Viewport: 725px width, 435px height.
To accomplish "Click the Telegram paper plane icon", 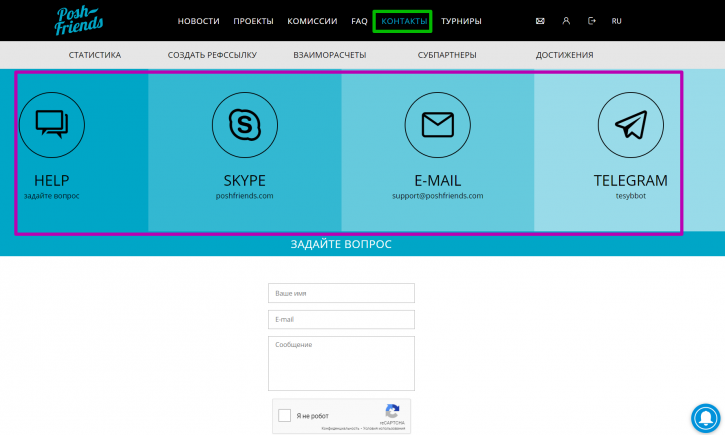I will tap(631, 125).
